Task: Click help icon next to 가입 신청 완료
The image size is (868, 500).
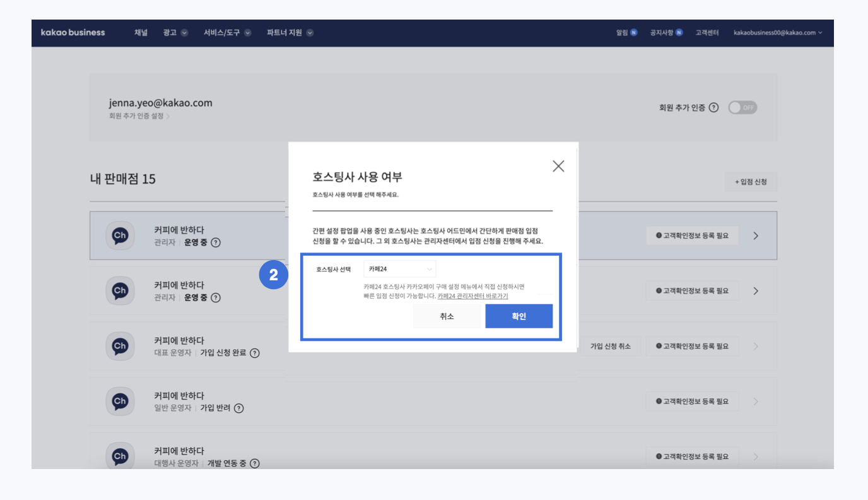Action: click(255, 353)
